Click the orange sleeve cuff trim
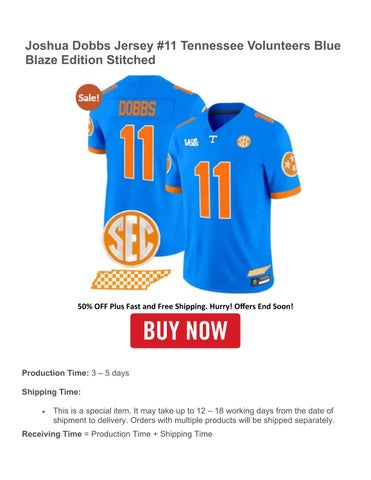The width and height of the screenshot is (371, 480). pos(286,193)
